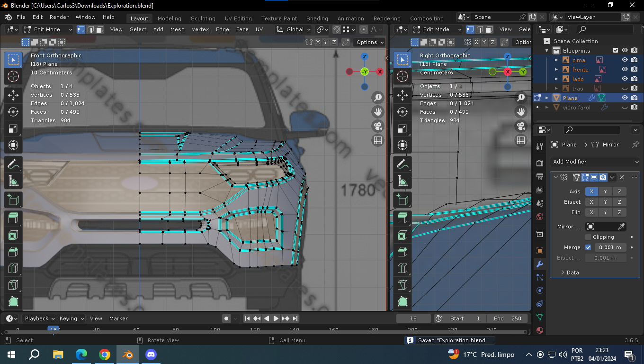Open Chrome from the Windows taskbar
The image size is (644, 364).
(105, 355)
